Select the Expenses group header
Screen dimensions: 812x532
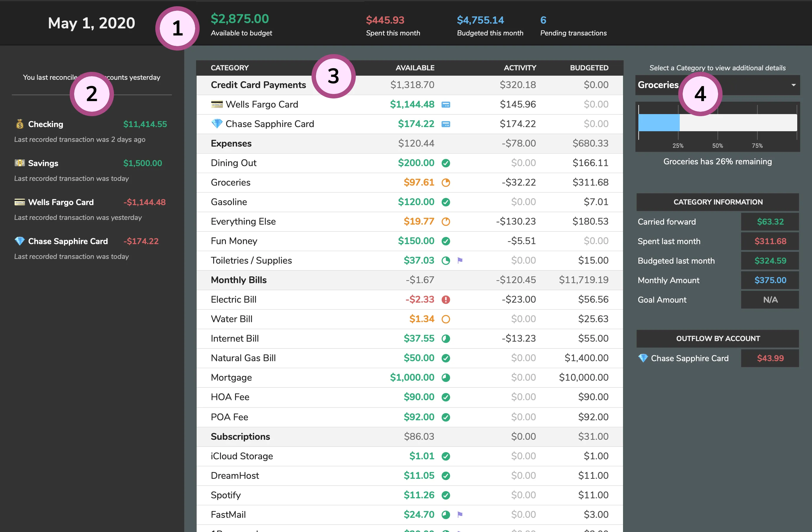231,143
